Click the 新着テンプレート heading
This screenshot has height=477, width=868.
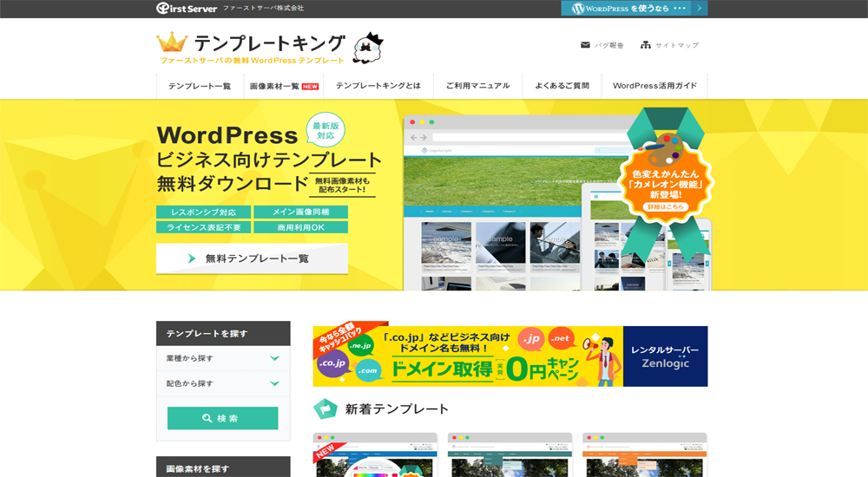[x=397, y=409]
